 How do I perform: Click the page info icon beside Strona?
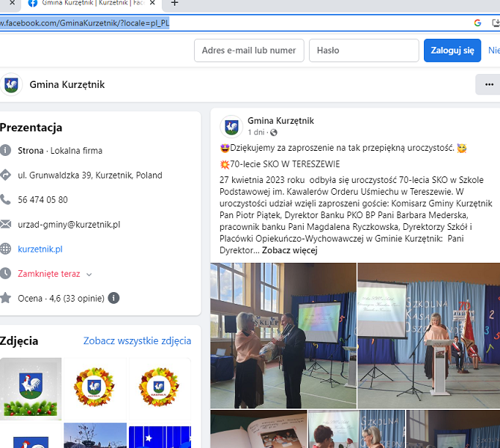(x=5, y=150)
